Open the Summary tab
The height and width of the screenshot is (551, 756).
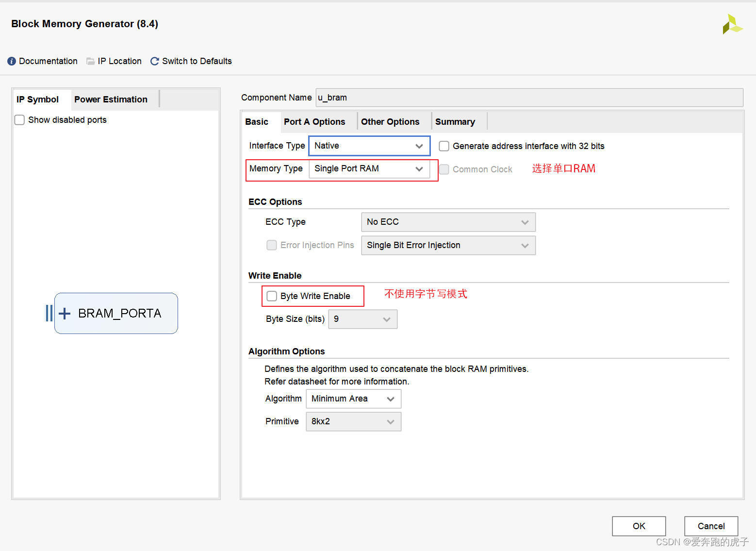click(455, 121)
